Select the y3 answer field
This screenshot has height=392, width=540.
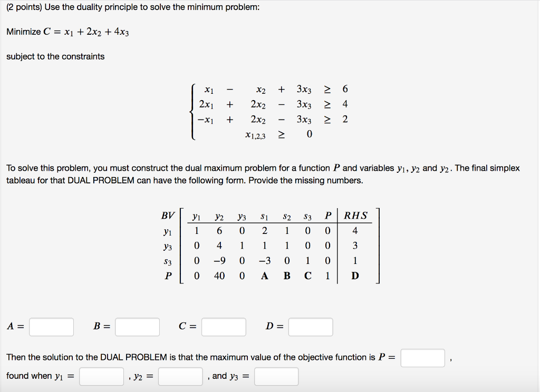tap(276, 376)
